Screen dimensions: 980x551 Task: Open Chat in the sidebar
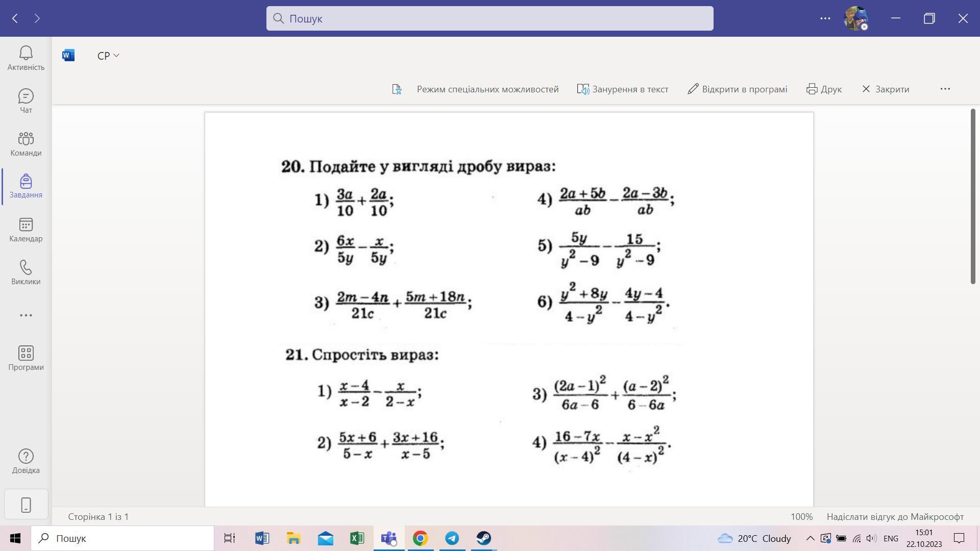click(26, 96)
